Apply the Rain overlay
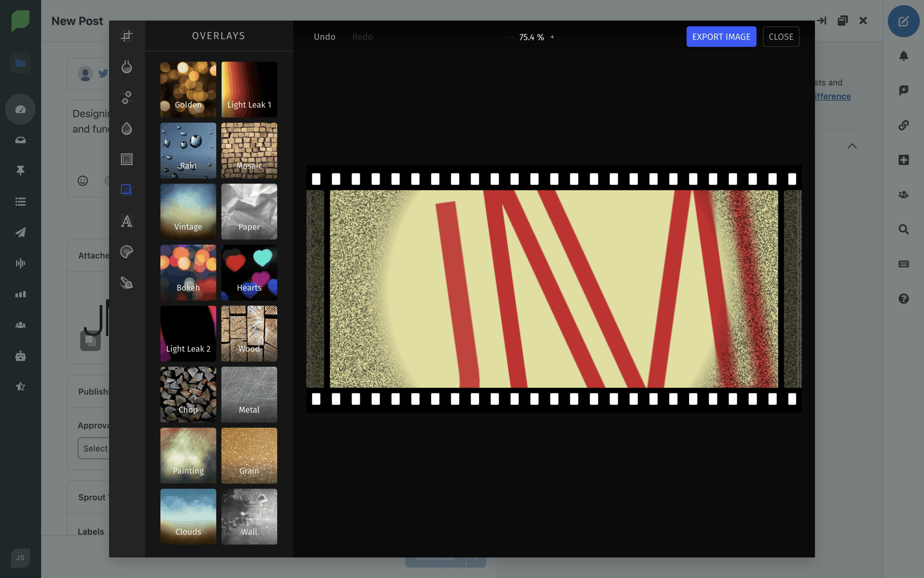 [x=188, y=151]
